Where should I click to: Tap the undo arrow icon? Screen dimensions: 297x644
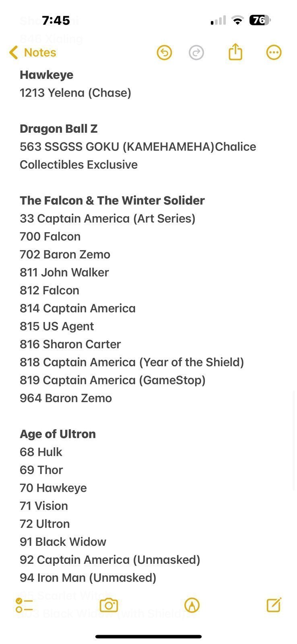(x=164, y=53)
